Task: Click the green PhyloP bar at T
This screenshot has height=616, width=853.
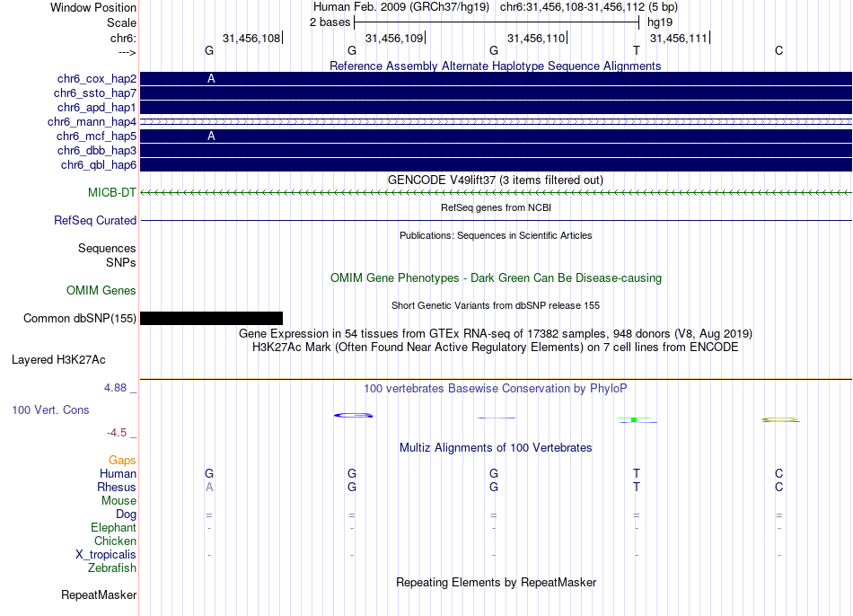Action: (x=634, y=419)
